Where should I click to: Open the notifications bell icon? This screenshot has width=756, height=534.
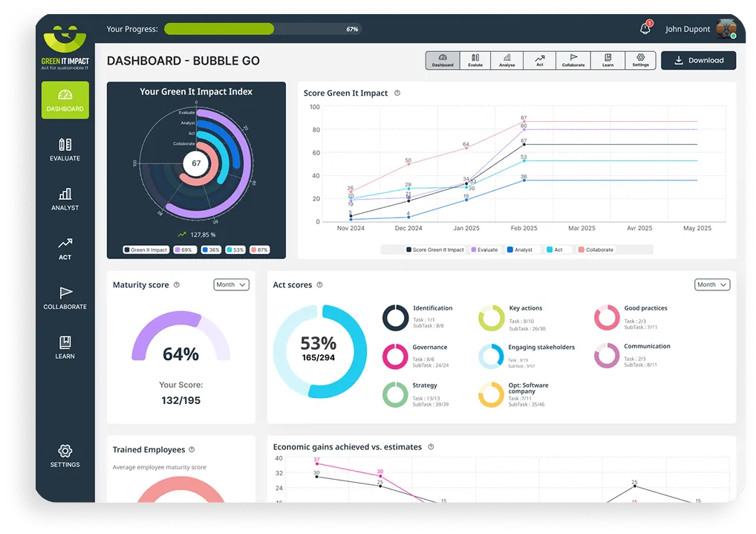point(645,29)
